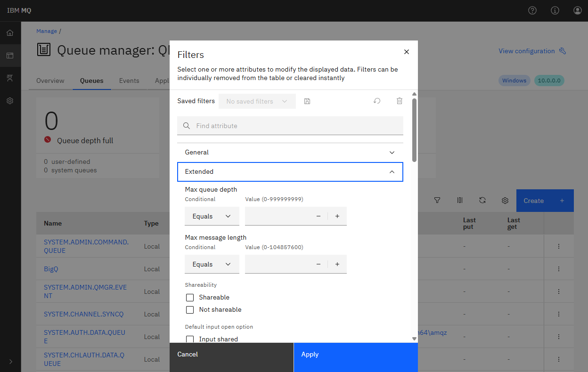Close the Filters dialog
This screenshot has height=372, width=588.
pyautogui.click(x=407, y=52)
